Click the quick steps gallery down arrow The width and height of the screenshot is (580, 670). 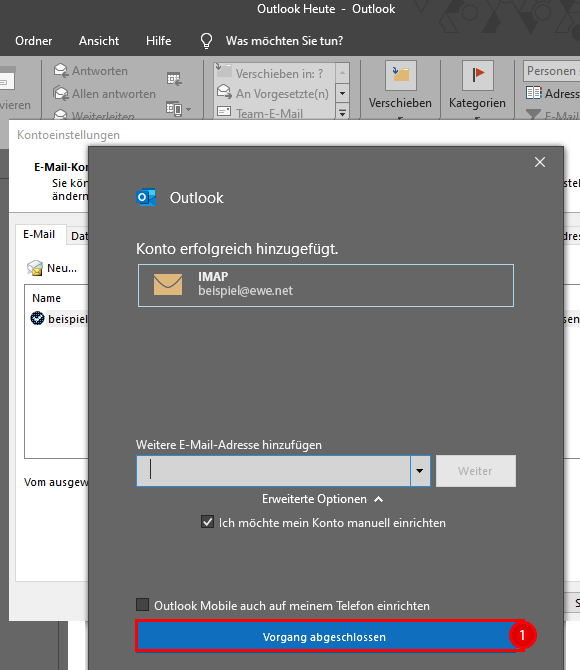(x=342, y=93)
